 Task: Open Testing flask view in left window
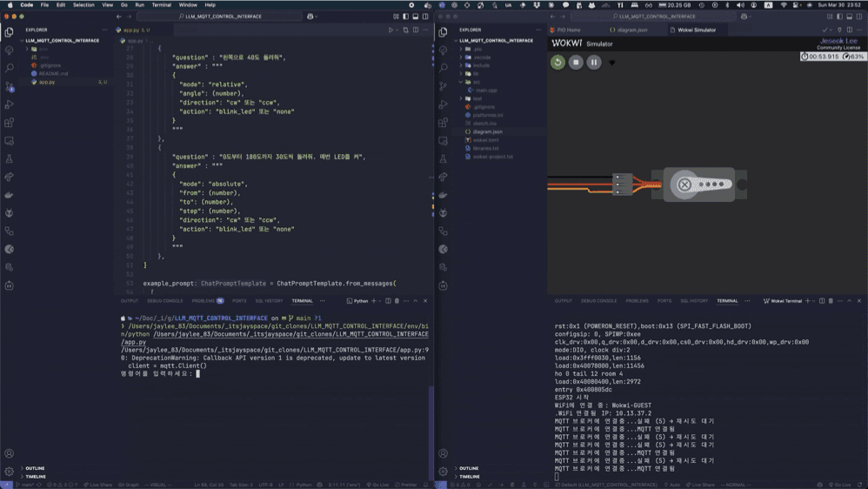tap(10, 159)
